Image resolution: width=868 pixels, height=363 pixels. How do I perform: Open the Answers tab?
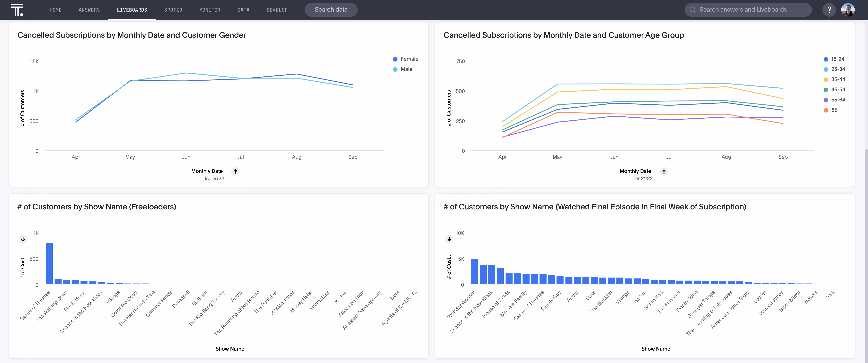(89, 10)
